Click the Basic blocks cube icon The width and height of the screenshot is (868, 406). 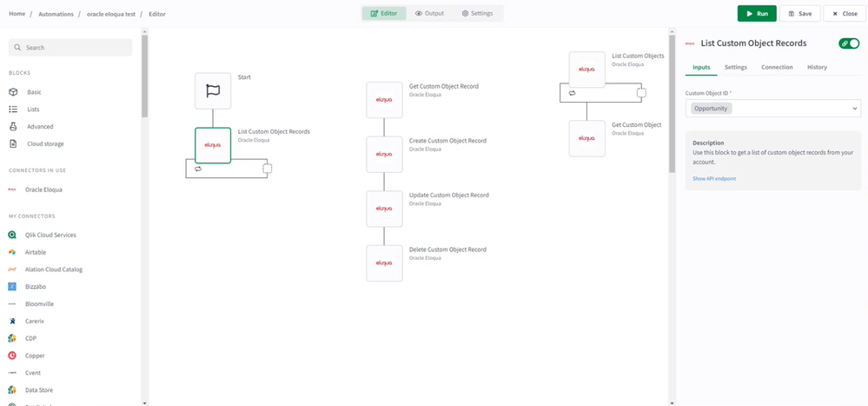pyautogui.click(x=13, y=92)
